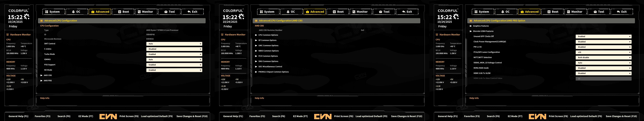Image resolution: width=644 pixels, height=121 pixels.
Task: Toggle NVMe RAID mode disabled setting
Action: pos(603,68)
